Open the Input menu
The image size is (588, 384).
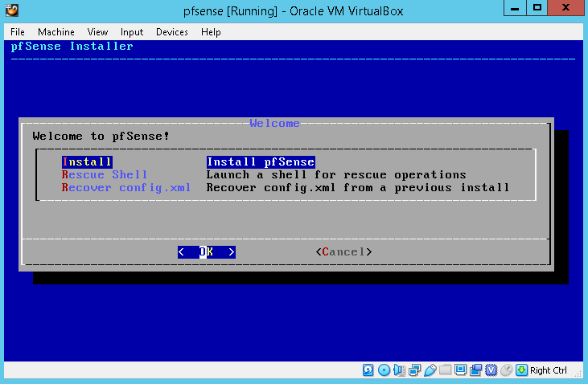(132, 32)
